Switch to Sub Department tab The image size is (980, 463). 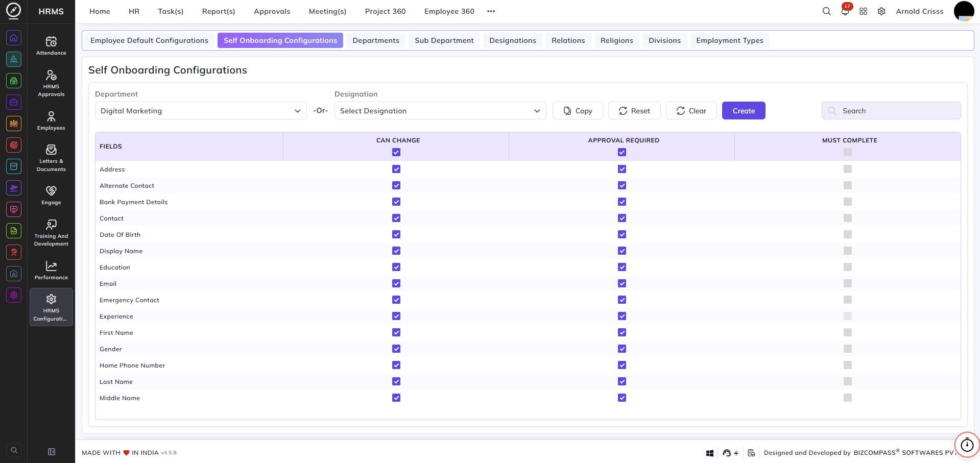(x=444, y=40)
